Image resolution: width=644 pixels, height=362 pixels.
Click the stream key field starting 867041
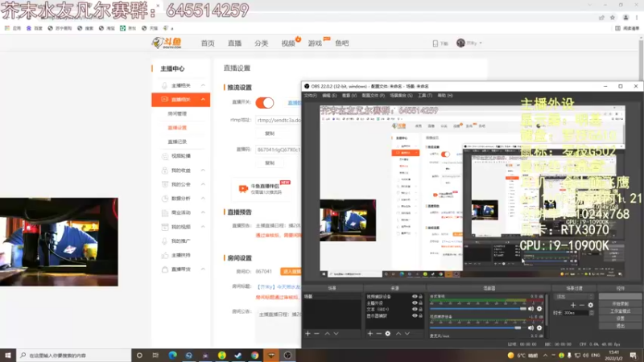pyautogui.click(x=279, y=150)
